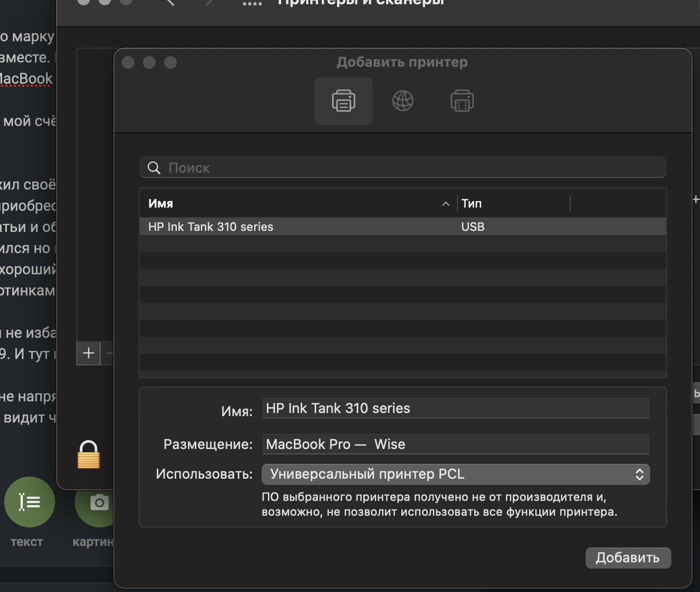The image size is (700, 592).
Task: Click the Имя printer name field
Action: point(455,408)
